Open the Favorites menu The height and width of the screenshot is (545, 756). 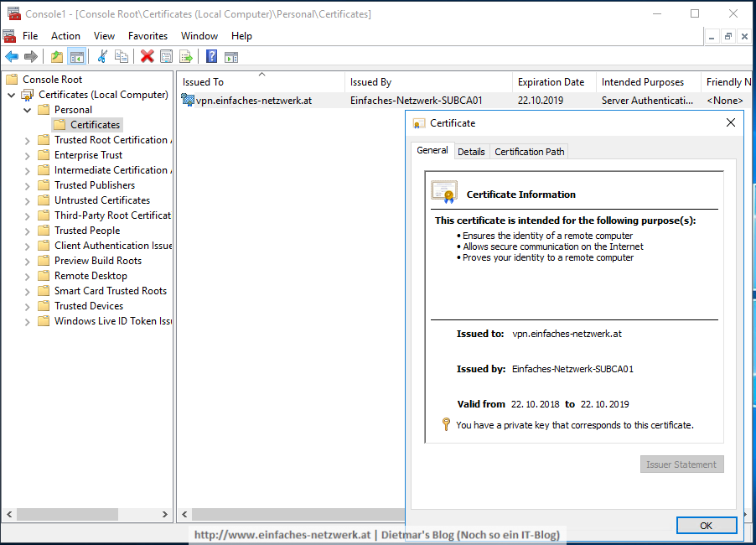[148, 36]
